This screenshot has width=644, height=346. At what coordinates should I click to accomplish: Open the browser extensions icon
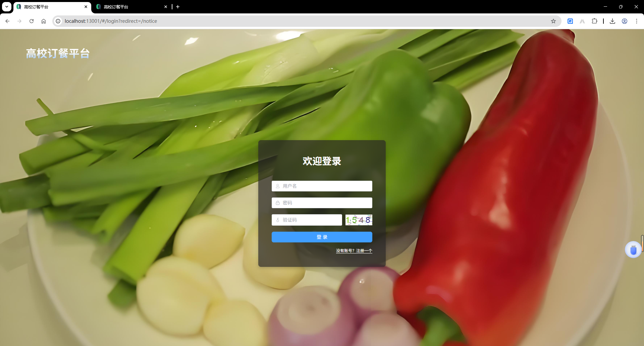click(595, 21)
